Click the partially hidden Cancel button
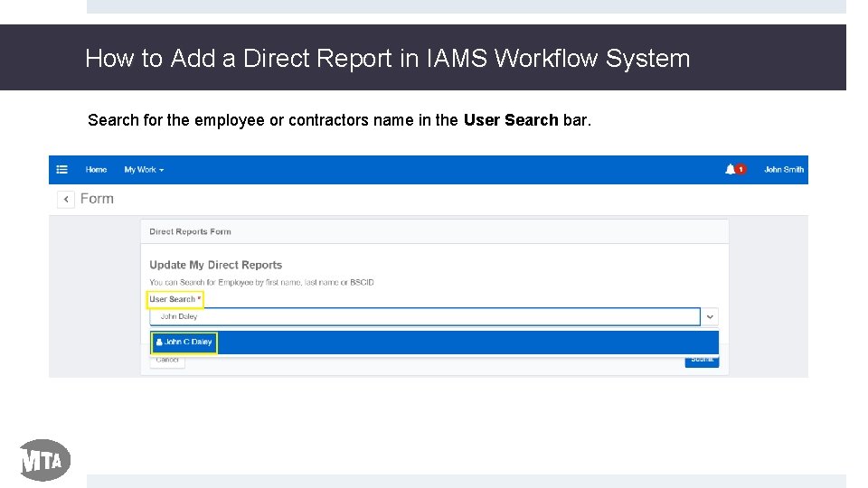This screenshot has height=488, width=868. pyautogui.click(x=167, y=361)
